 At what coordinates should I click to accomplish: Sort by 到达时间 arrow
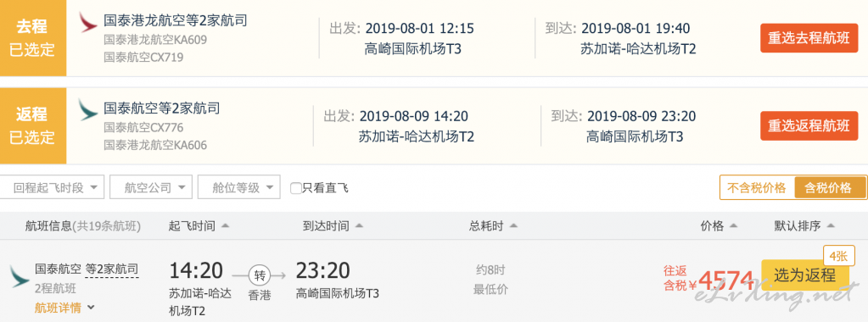pyautogui.click(x=359, y=226)
